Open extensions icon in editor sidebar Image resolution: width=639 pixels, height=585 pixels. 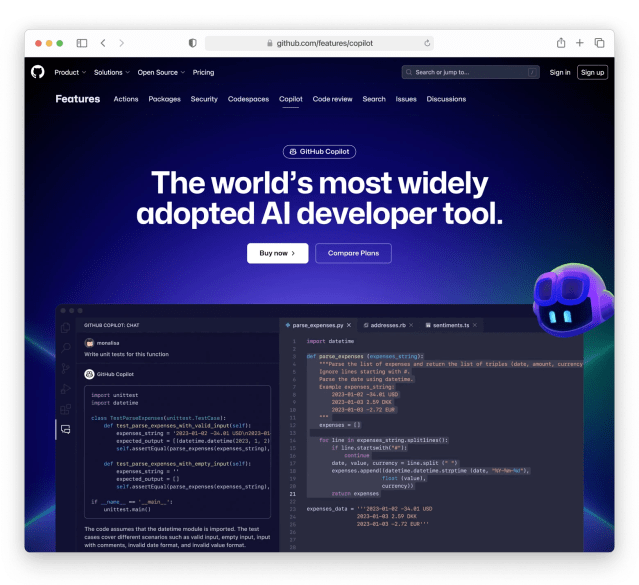tap(65, 409)
